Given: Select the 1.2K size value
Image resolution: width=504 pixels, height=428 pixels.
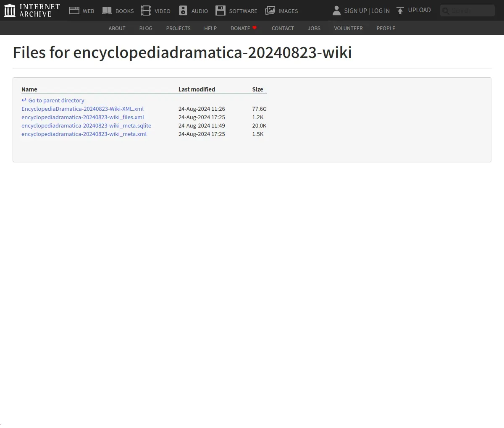Looking at the screenshot, I should (x=258, y=117).
